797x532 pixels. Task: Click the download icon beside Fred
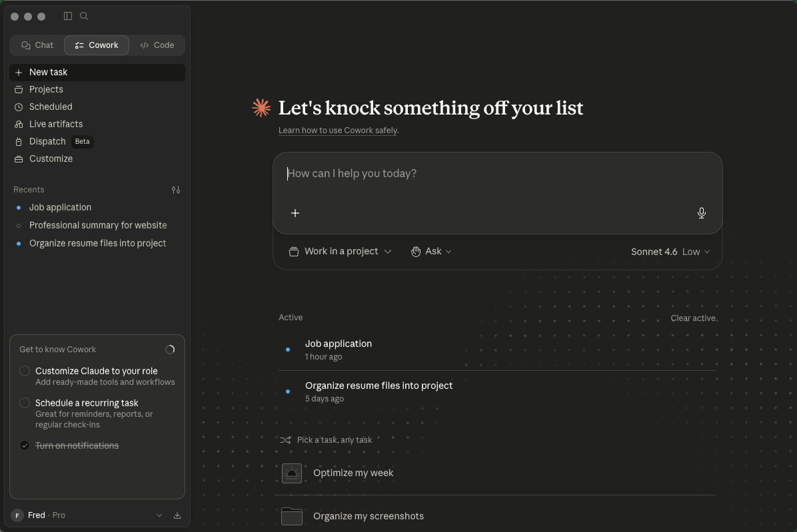[177, 515]
